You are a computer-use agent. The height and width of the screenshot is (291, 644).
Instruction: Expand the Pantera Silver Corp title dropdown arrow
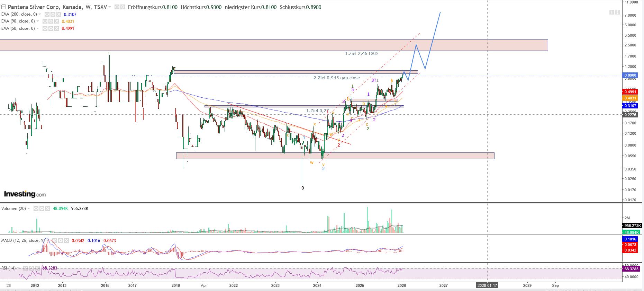(x=110, y=7)
